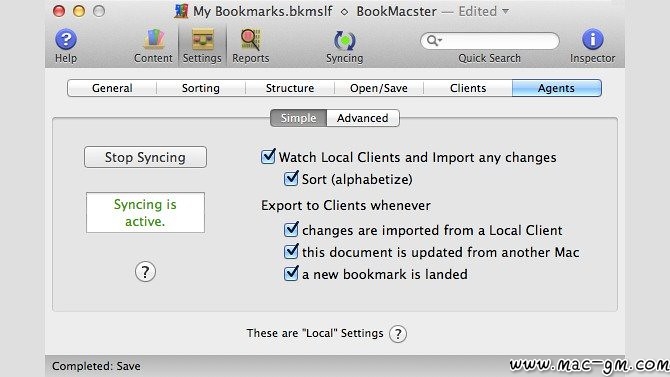
Task: Open the Reports toolbar icon
Action: [x=251, y=40]
